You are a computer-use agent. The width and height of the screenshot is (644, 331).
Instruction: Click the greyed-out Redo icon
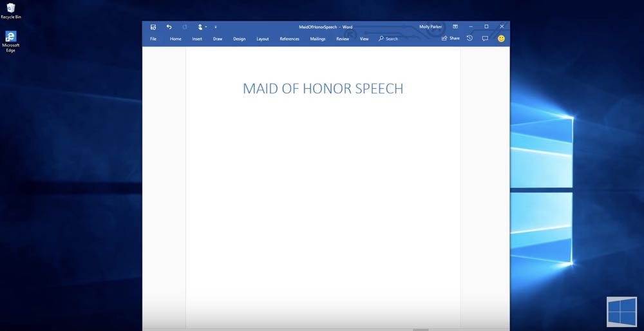coord(185,27)
